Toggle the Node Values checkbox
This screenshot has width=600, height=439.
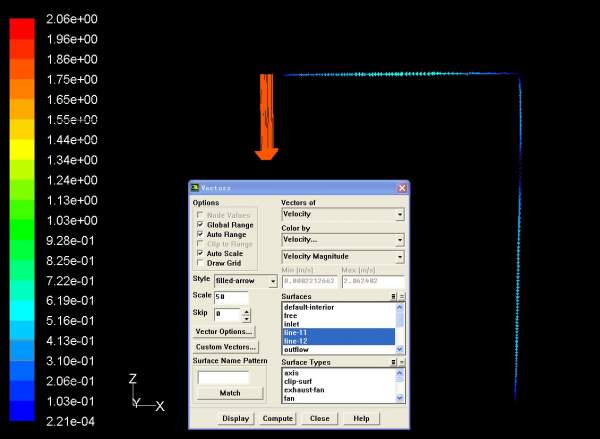[x=200, y=215]
